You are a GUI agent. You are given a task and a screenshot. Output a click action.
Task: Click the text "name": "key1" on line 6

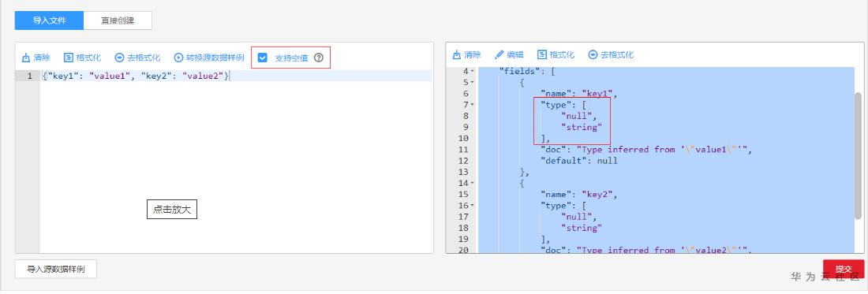tap(578, 93)
